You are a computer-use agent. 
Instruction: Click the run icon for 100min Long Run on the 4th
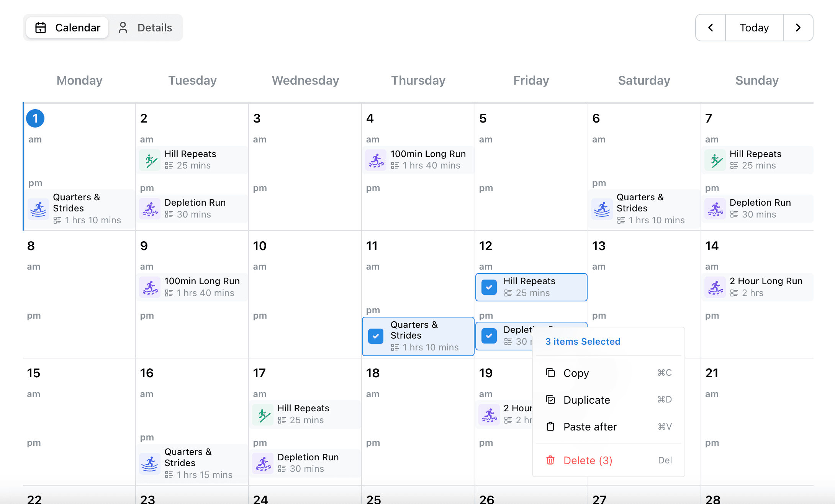tap(376, 160)
